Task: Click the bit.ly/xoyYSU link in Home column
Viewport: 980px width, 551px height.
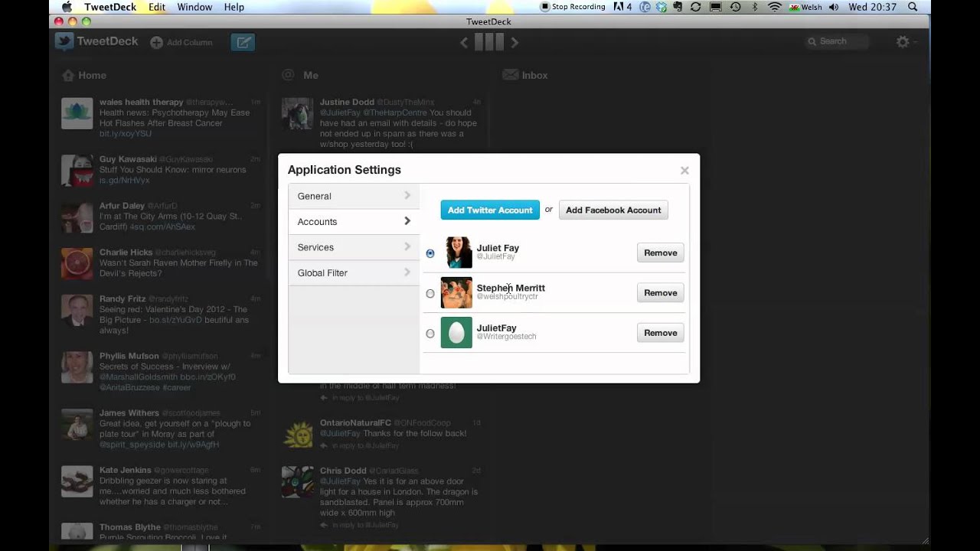Action: pos(126,134)
